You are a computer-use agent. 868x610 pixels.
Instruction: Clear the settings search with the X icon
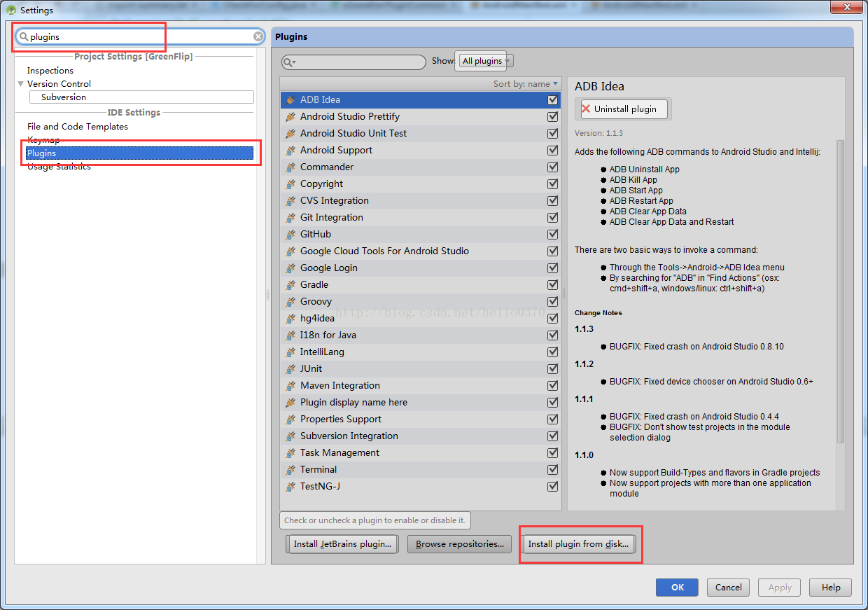click(258, 36)
